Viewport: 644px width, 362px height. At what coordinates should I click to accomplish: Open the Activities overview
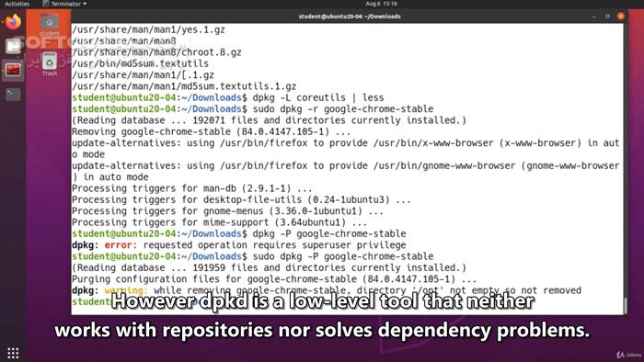point(17,4)
